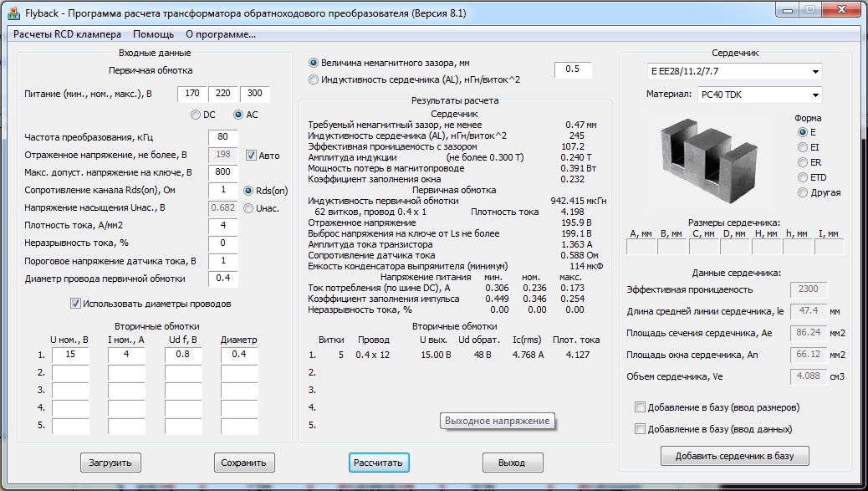Click the non-magnetic gap value field 0.5
Viewport: 868px width, 491px height.
(x=572, y=69)
